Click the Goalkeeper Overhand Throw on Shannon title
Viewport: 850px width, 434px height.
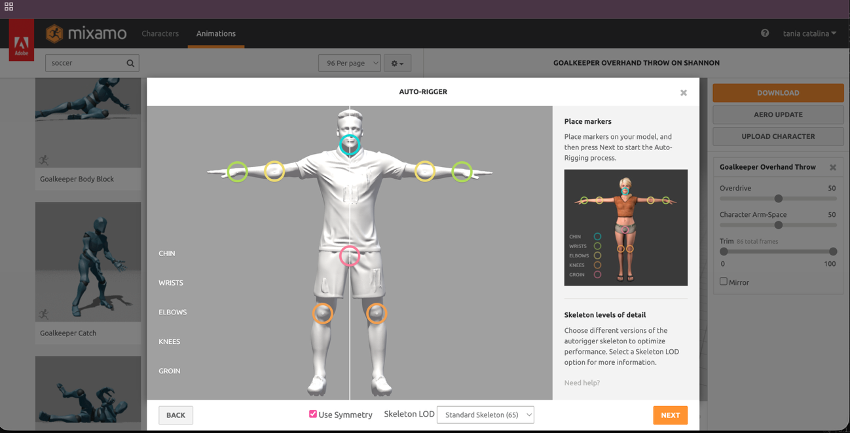[636, 63]
